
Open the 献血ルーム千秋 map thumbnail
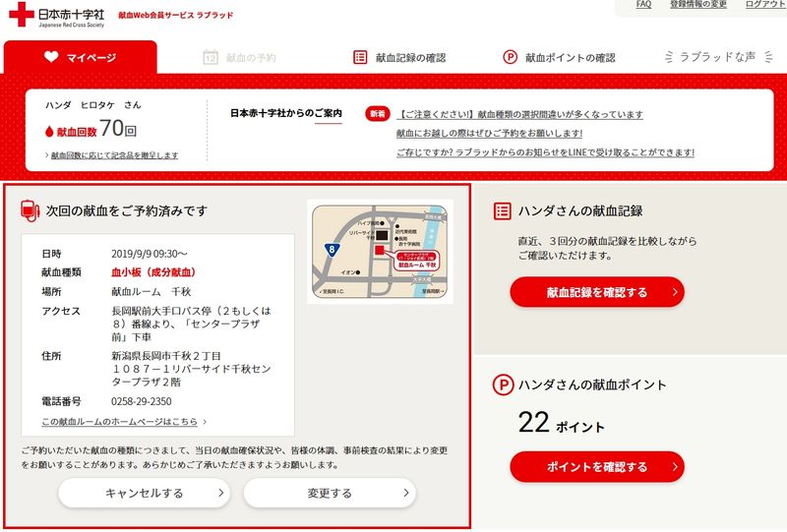[380, 252]
